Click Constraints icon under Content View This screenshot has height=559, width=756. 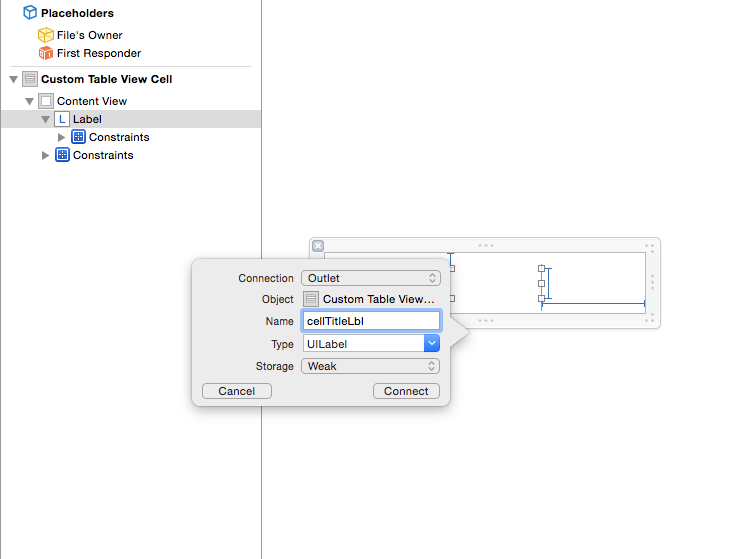pos(62,155)
